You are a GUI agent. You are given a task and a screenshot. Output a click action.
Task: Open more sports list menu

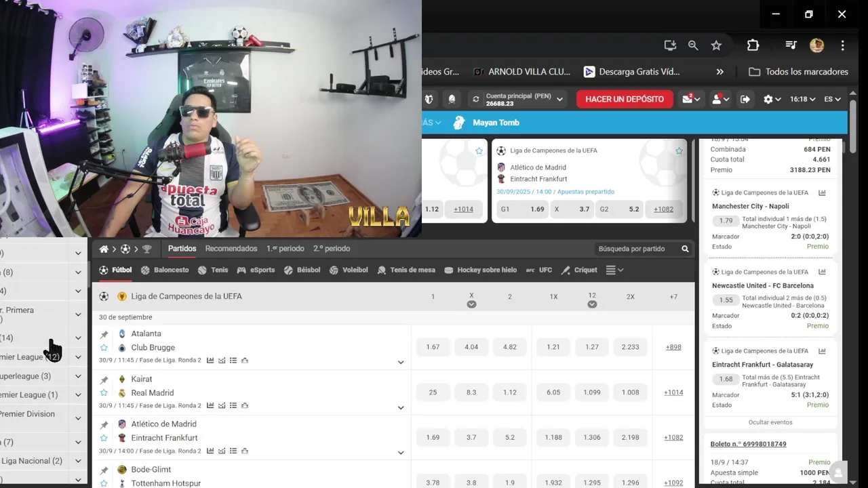click(614, 270)
